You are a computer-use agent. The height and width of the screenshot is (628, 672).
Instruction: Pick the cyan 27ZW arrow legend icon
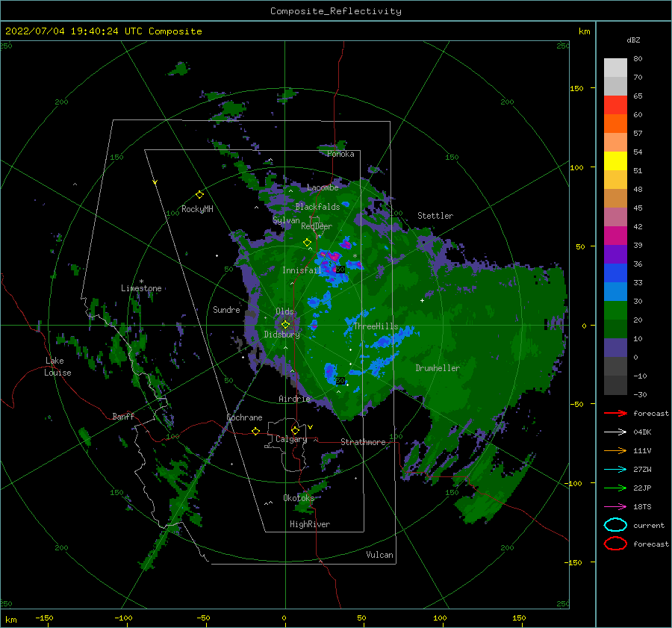click(615, 470)
